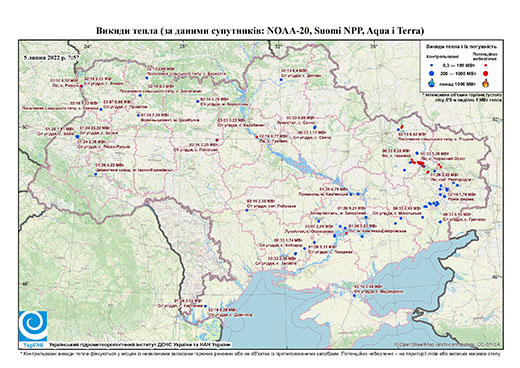The width and height of the screenshot is (520, 368).
Task: Click the institute caption beside the logo
Action: (139, 344)
